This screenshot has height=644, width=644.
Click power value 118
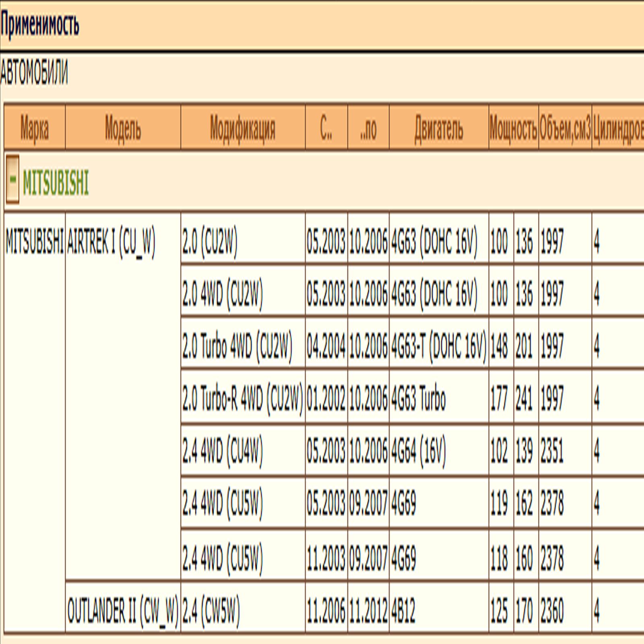pyautogui.click(x=499, y=558)
